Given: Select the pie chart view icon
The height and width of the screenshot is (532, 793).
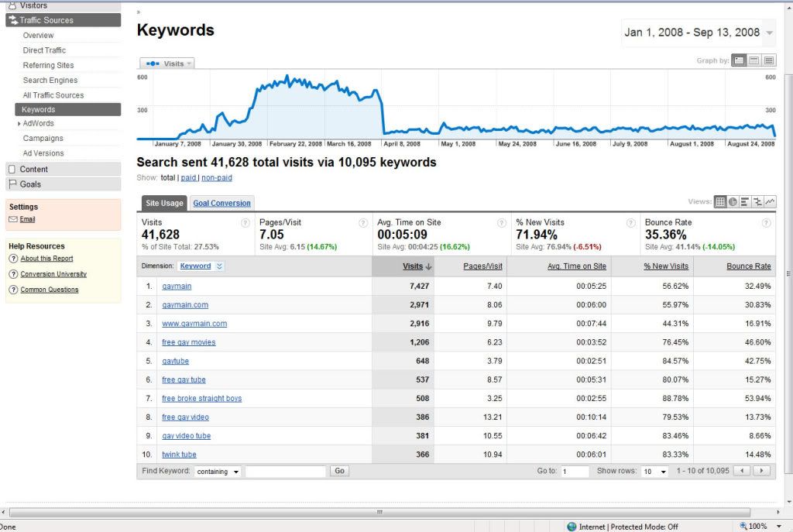Looking at the screenshot, I should (x=733, y=202).
